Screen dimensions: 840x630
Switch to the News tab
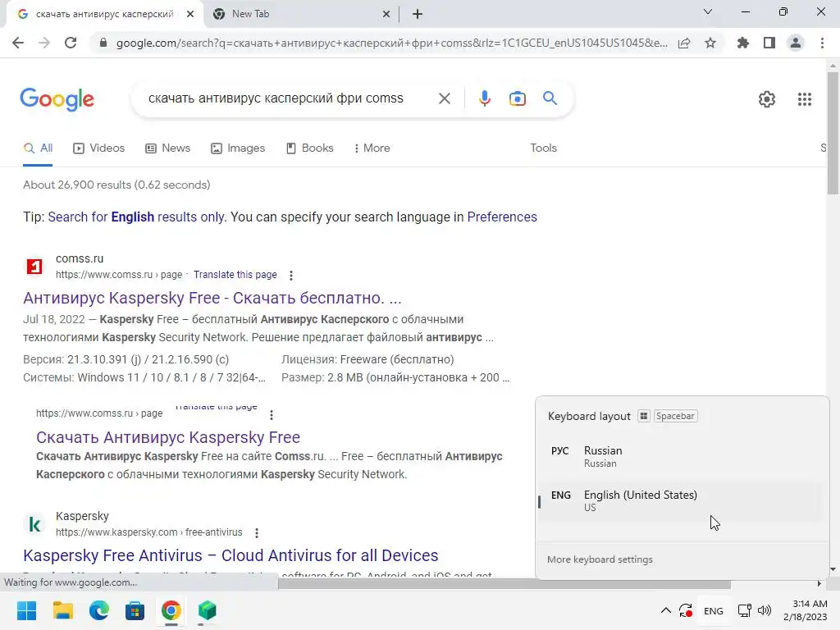[x=167, y=148]
